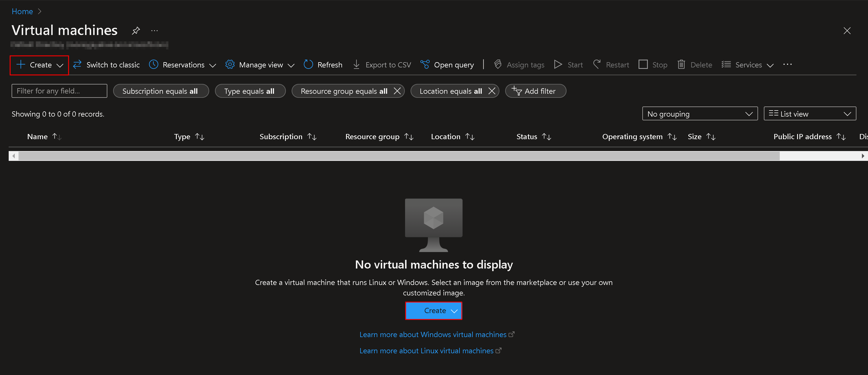
Task: Open query for virtual machines
Action: coord(447,65)
